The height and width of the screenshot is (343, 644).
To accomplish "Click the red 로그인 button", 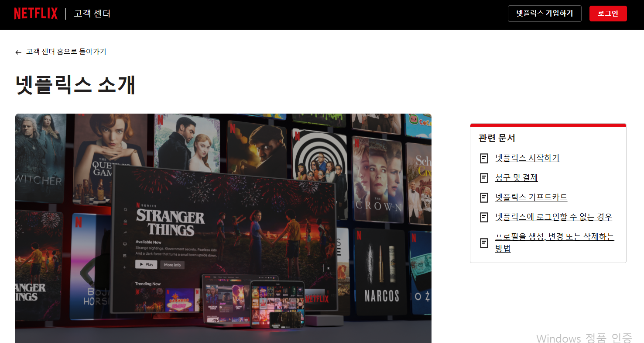I will point(608,14).
